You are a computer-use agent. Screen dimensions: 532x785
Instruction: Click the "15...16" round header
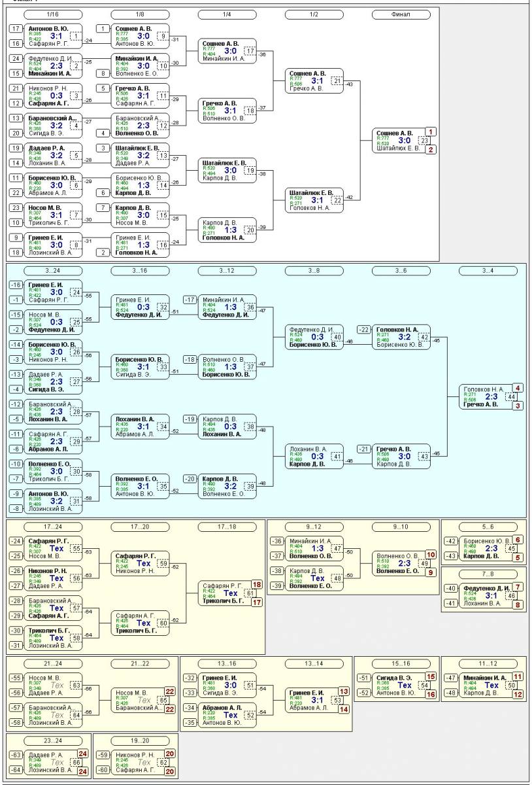pyautogui.click(x=401, y=663)
